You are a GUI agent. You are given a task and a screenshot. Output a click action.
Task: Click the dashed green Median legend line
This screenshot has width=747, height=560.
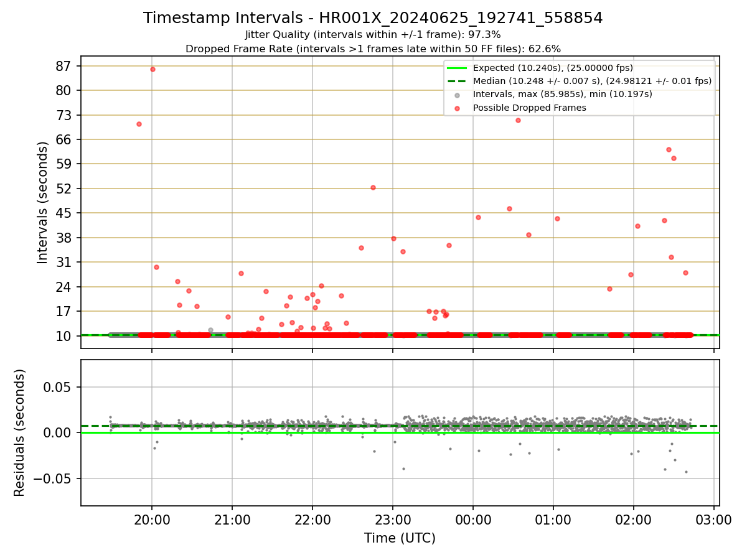tap(458, 81)
